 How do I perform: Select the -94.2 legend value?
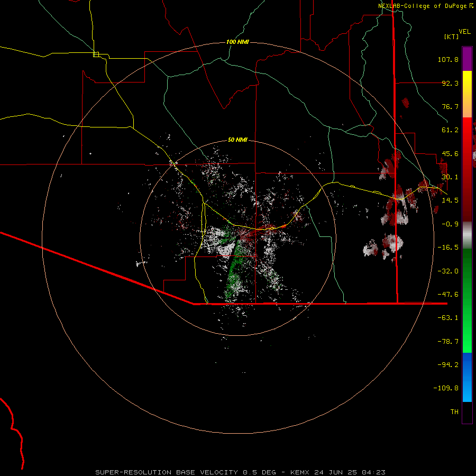pos(448,364)
